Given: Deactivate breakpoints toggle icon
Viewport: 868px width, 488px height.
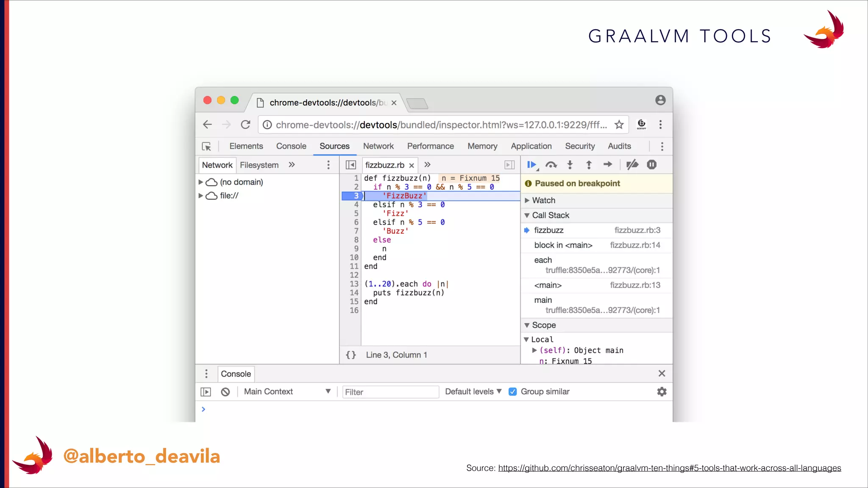Looking at the screenshot, I should tap(632, 164).
